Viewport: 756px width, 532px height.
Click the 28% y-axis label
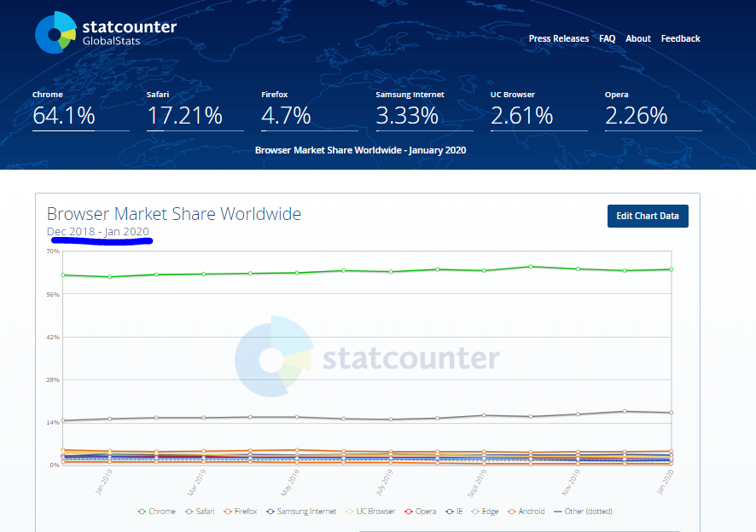click(53, 379)
